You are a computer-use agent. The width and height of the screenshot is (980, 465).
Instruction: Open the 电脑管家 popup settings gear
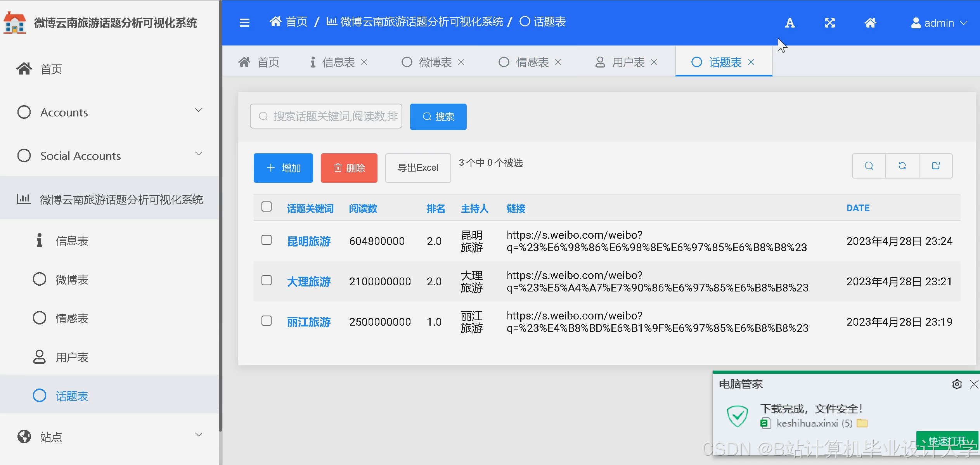pos(957,384)
